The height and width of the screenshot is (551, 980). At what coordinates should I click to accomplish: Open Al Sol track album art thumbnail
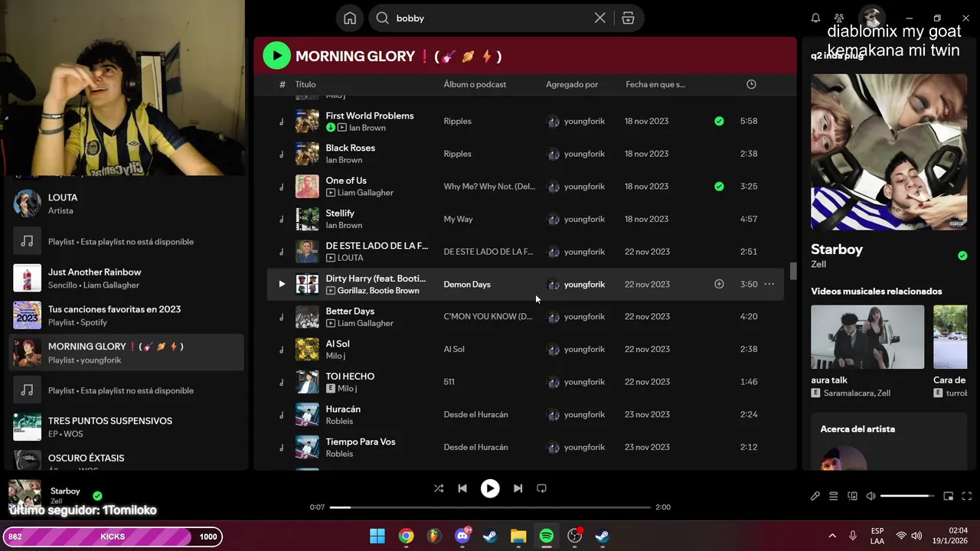(307, 349)
